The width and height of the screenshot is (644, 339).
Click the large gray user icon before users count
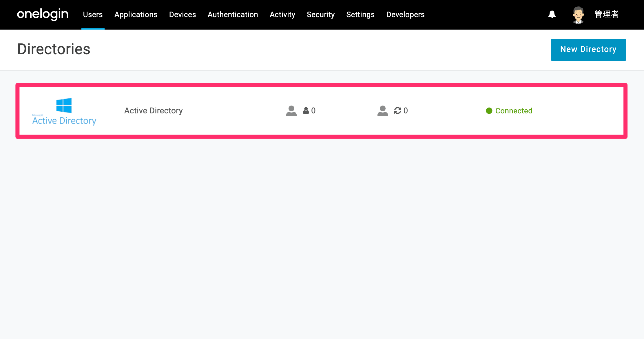pos(291,111)
